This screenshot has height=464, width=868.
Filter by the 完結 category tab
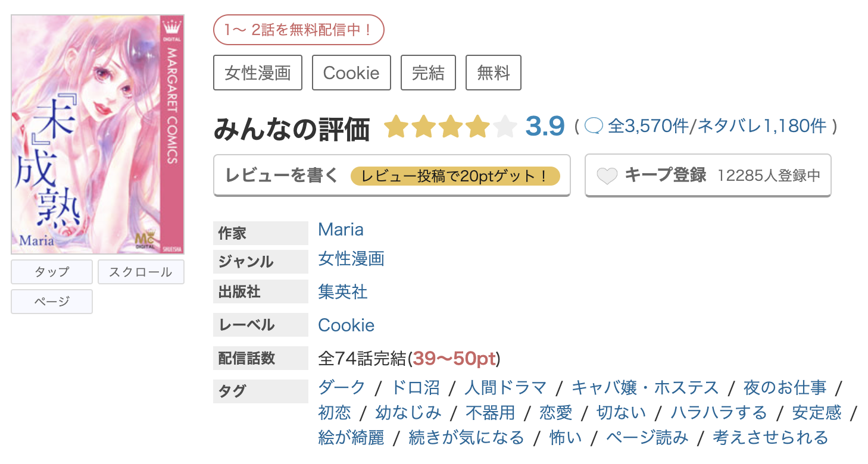click(x=428, y=72)
